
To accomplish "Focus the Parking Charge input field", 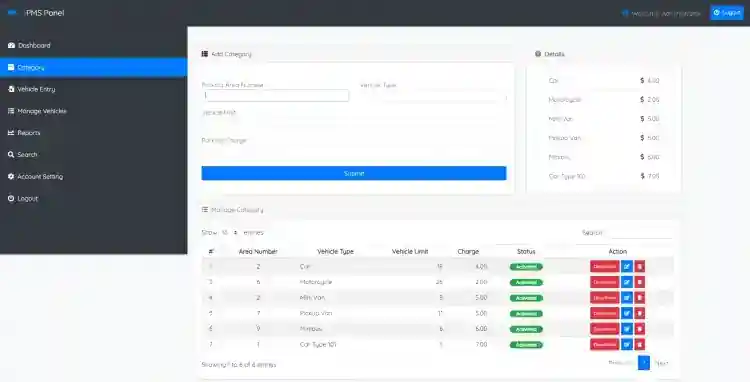I will (x=353, y=151).
